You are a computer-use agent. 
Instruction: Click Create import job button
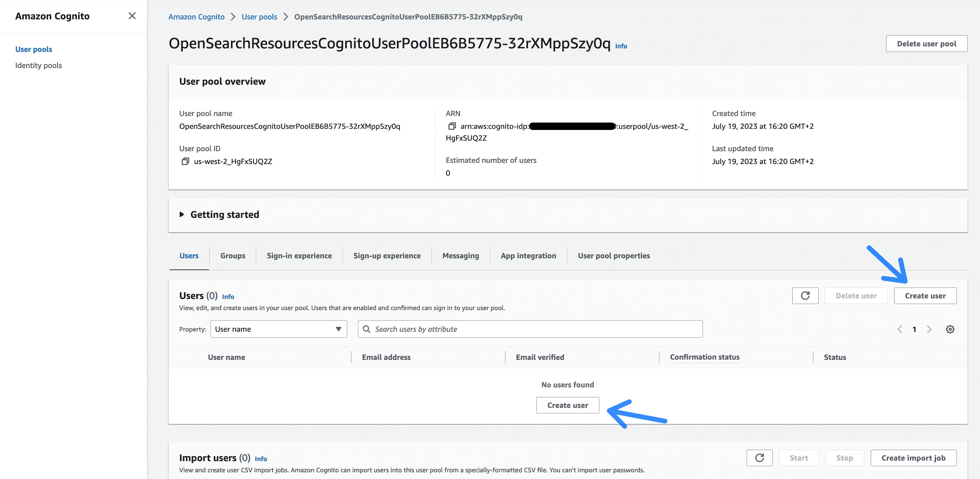coord(913,458)
